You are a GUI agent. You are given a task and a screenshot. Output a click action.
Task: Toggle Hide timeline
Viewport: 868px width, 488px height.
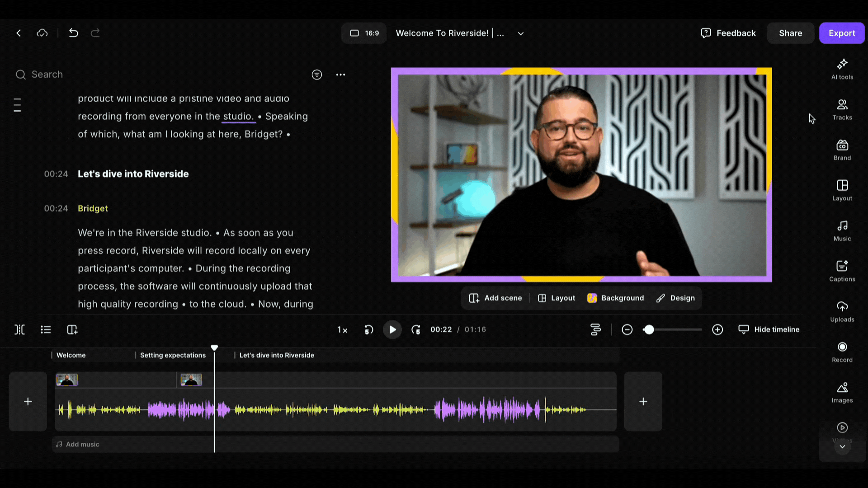(769, 329)
